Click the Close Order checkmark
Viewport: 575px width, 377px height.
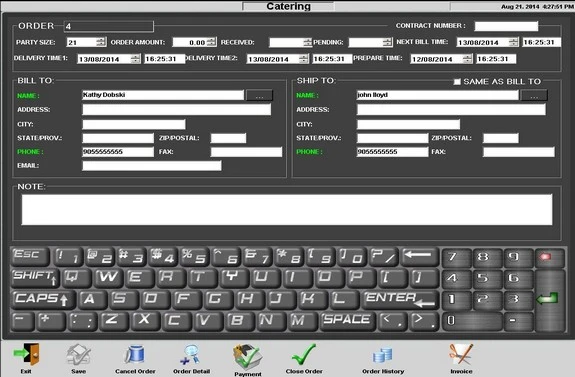[304, 355]
